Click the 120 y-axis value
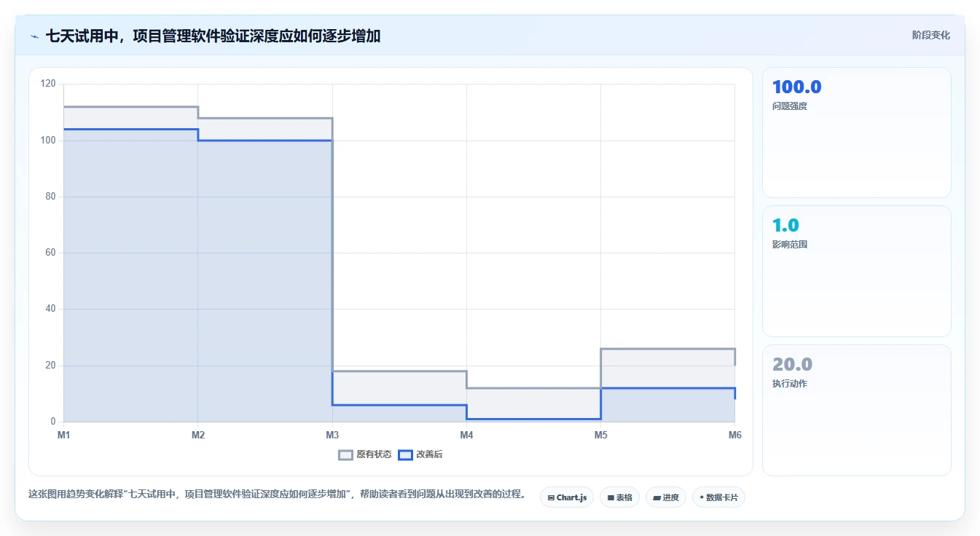Image resolution: width=980 pixels, height=536 pixels. [48, 84]
